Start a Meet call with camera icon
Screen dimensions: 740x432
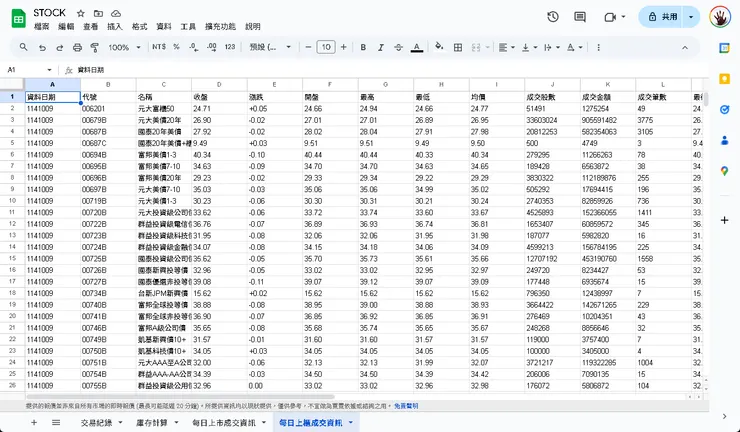tap(610, 17)
